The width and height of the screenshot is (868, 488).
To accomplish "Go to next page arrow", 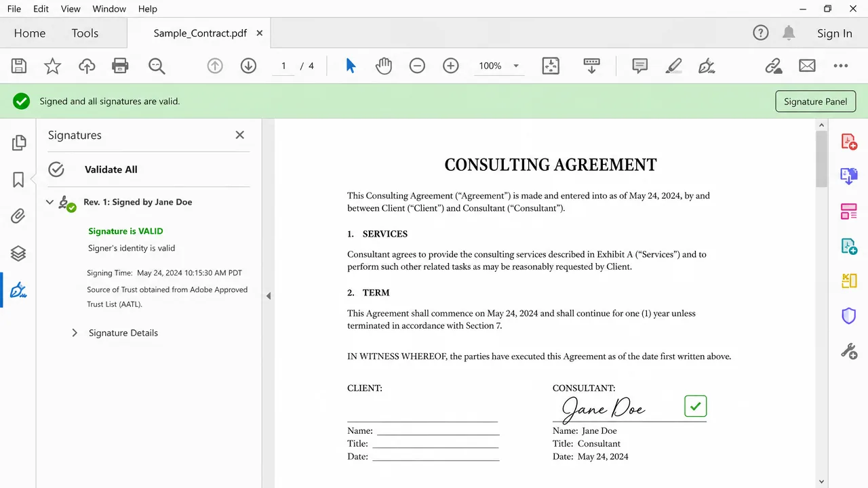I will tap(248, 66).
